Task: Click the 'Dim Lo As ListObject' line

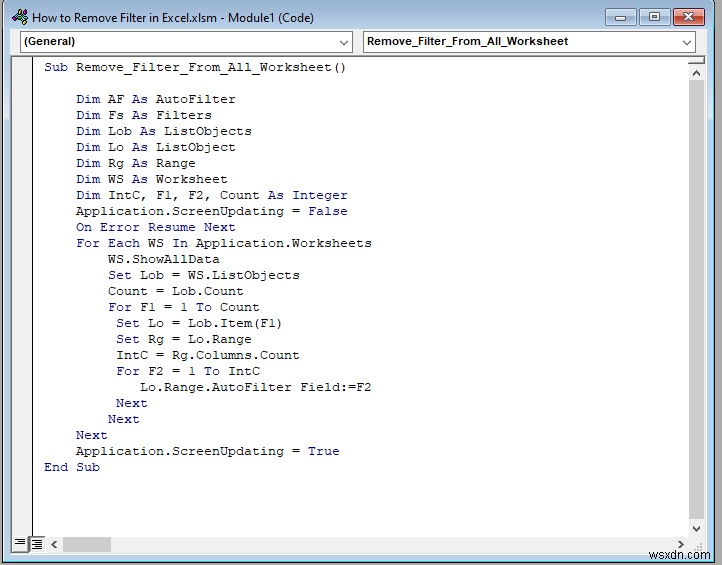Action: (156, 147)
